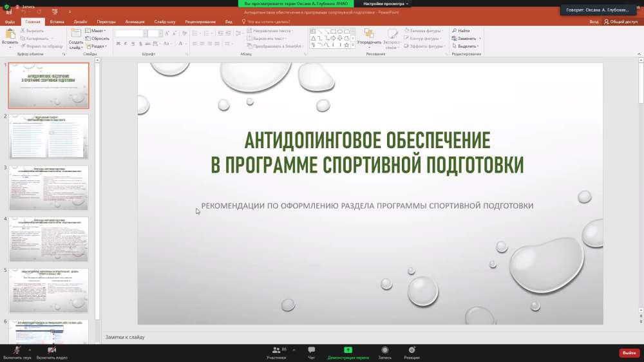This screenshot has height=362, width=644.
Task: Select the right arrow shape in gallery
Action: (x=333, y=38)
